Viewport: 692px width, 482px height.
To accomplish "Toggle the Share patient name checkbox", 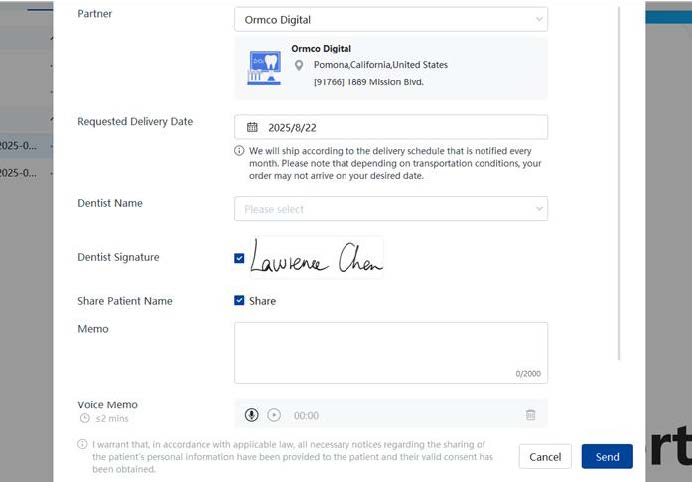I will click(x=239, y=301).
